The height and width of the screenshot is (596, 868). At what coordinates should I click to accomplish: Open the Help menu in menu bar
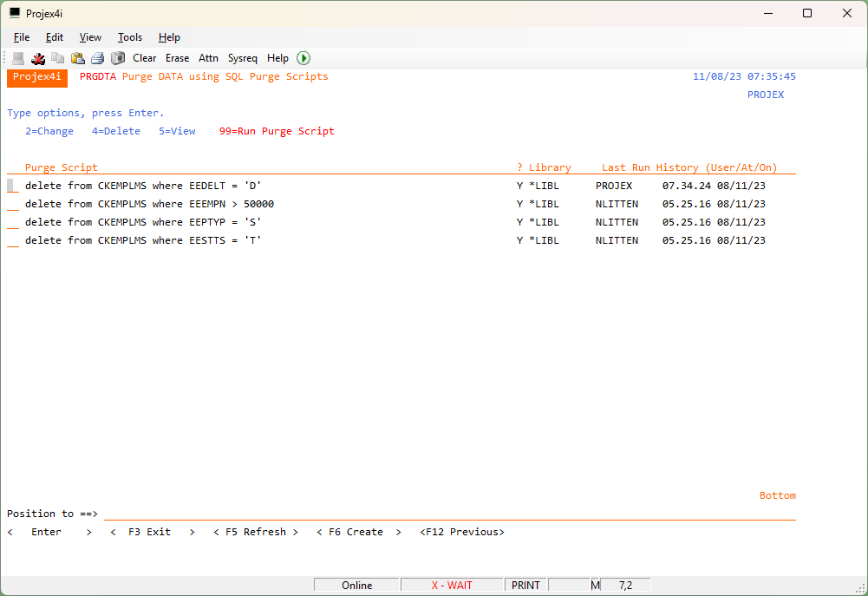point(169,37)
